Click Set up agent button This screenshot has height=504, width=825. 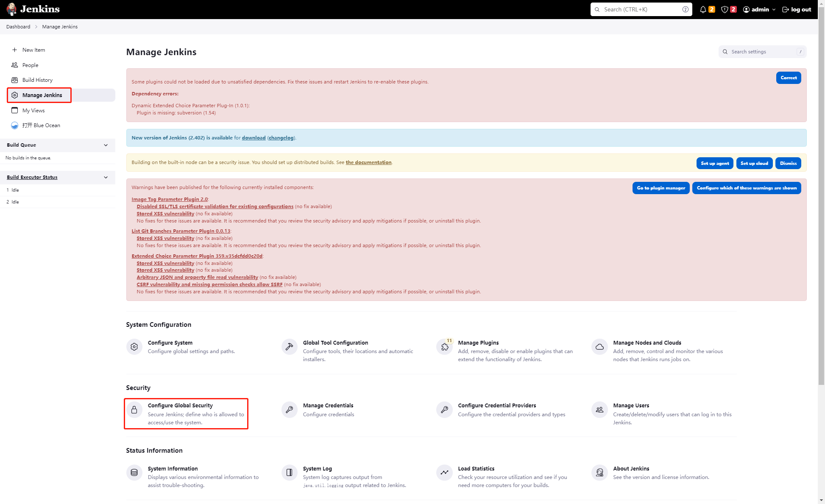coord(715,163)
